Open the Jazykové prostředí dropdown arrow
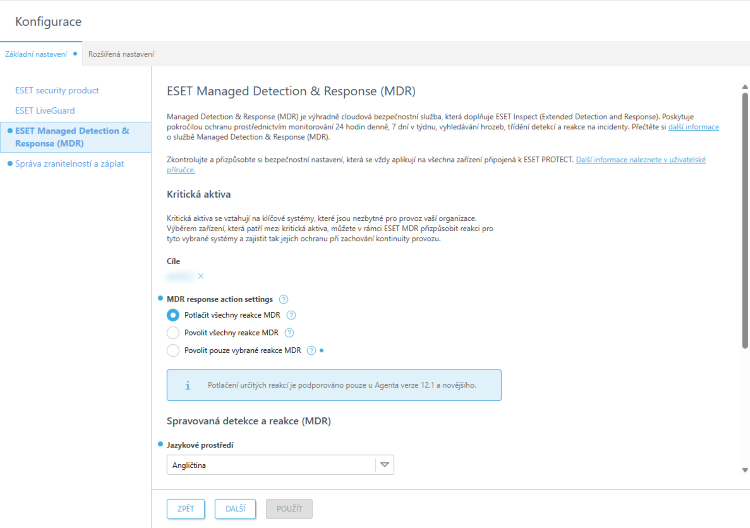 click(x=385, y=464)
